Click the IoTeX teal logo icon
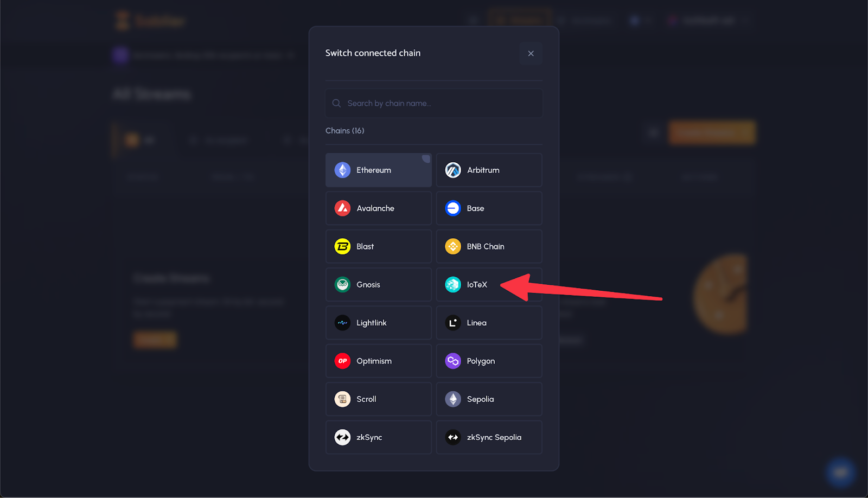868x498 pixels. 453,285
